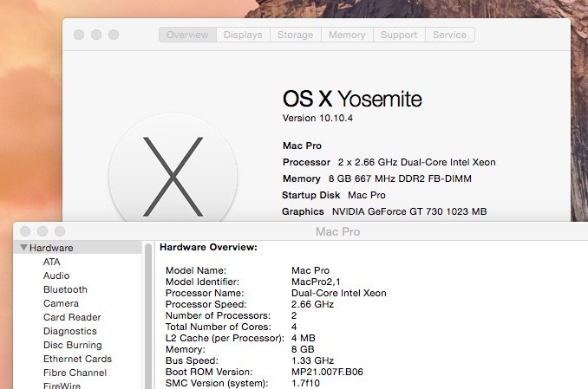Click Model Name value Mac Pro

click(310, 270)
